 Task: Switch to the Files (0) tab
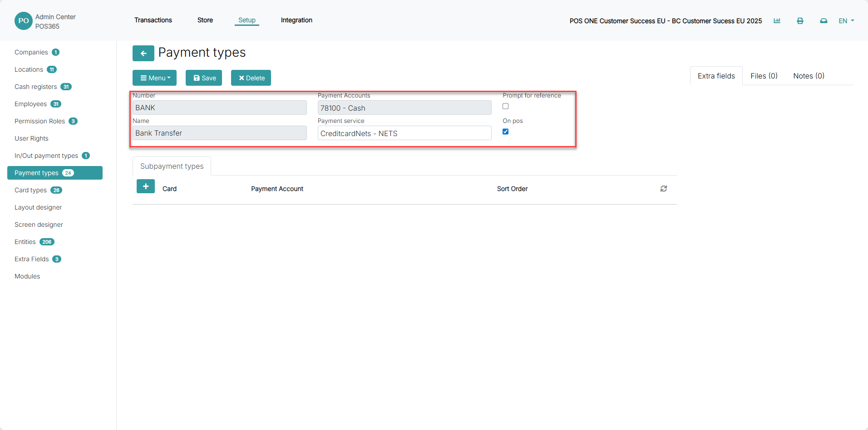pyautogui.click(x=764, y=76)
